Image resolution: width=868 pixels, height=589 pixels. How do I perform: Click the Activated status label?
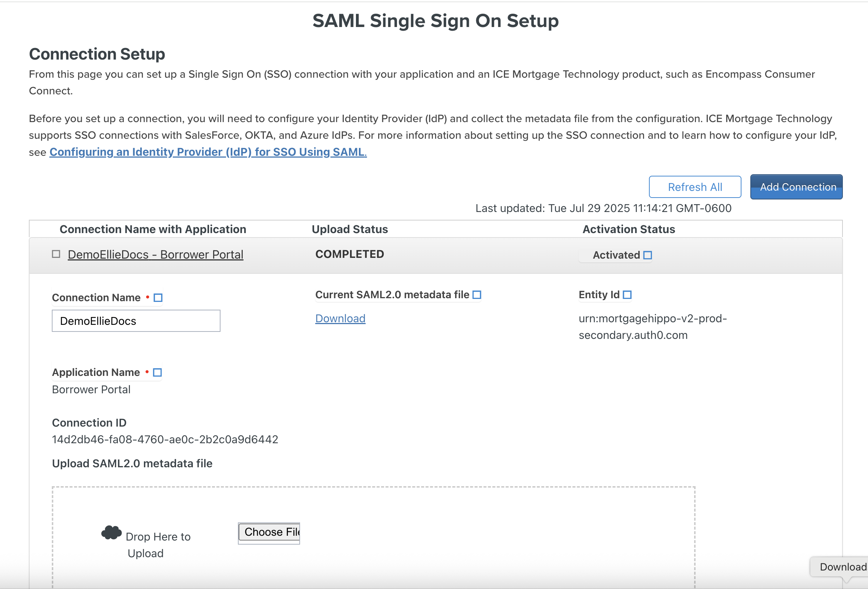click(616, 255)
